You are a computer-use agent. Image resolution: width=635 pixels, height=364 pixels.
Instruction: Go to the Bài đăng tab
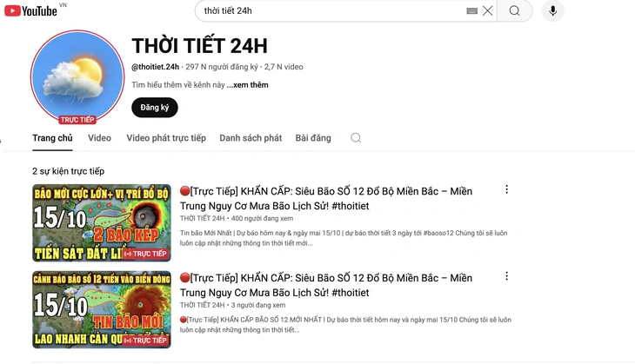(x=313, y=138)
